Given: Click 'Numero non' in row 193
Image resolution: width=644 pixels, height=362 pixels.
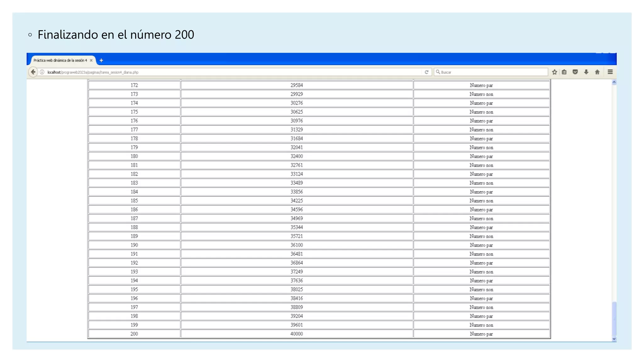Looking at the screenshot, I should pos(481,272).
